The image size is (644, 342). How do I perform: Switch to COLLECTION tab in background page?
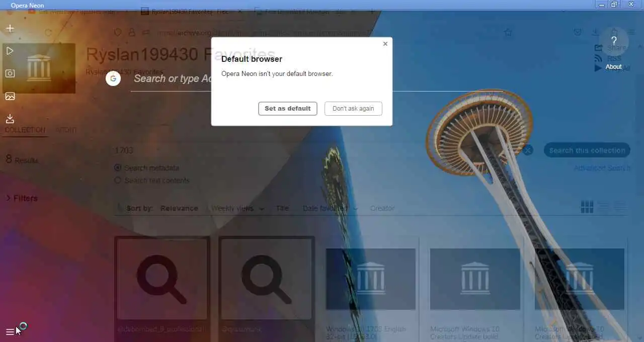pos(25,130)
